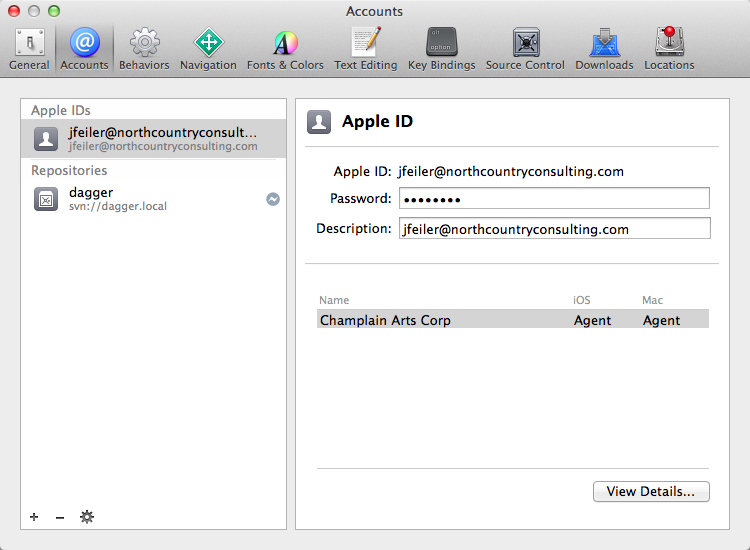Screen dimensions: 750x550
Task: Open Fonts & Colors preferences
Action: pyautogui.click(x=285, y=49)
